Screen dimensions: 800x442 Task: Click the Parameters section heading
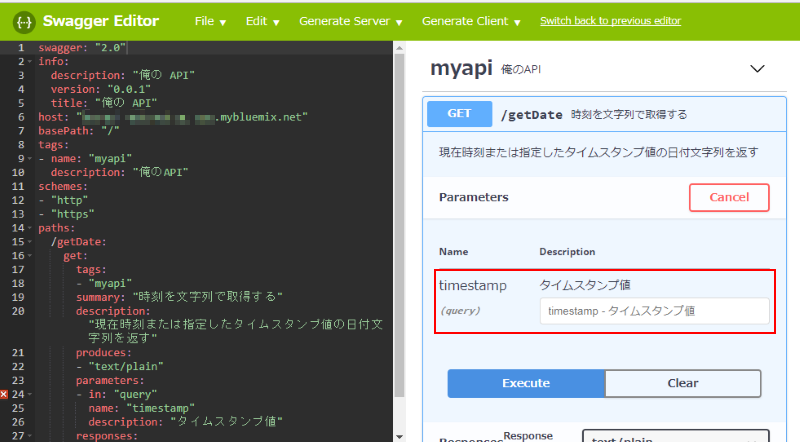point(473,198)
